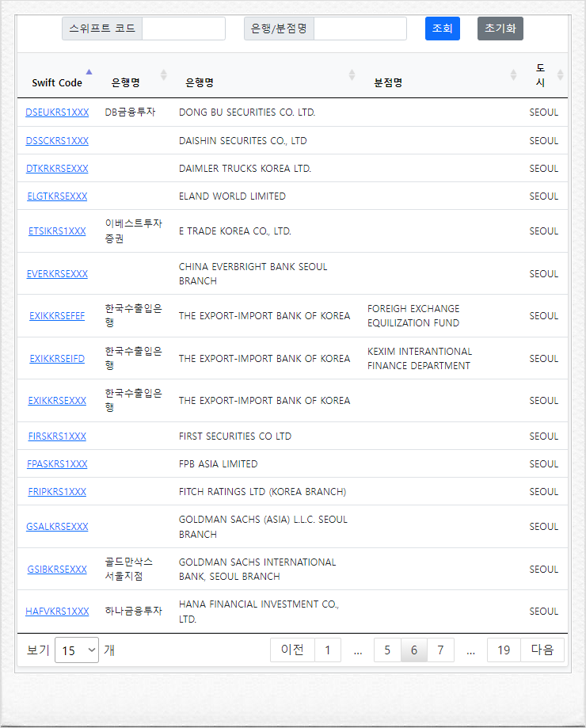586x728 pixels.
Task: Select DAISHIN SECURITES CO., LTD cell
Action: 242,141
